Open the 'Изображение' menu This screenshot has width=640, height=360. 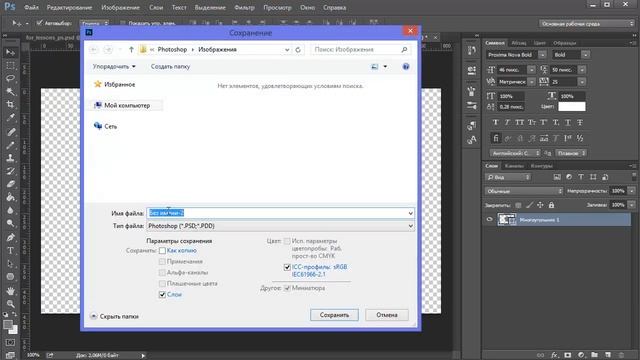tap(120, 7)
